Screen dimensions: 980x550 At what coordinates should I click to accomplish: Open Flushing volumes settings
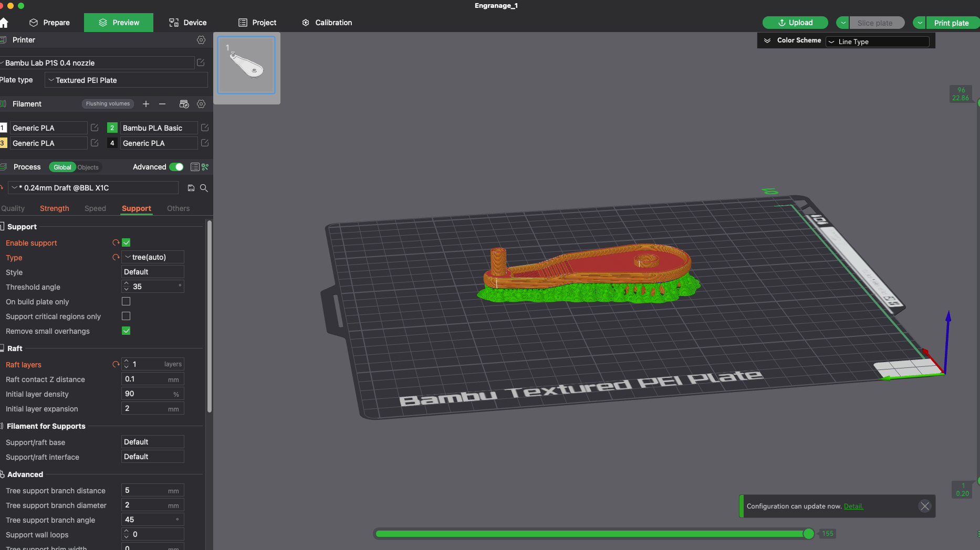coord(108,104)
